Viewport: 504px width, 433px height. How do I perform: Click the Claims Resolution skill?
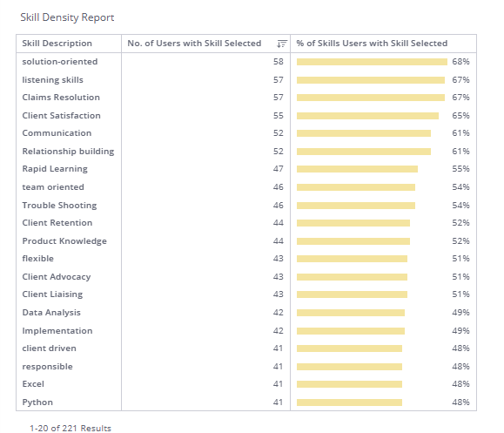pos(61,98)
